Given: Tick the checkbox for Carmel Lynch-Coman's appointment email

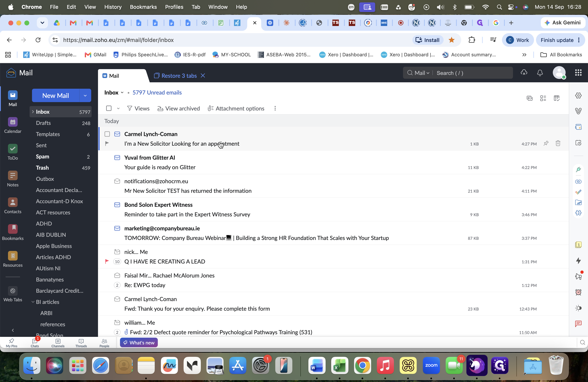Looking at the screenshot, I should pyautogui.click(x=107, y=134).
